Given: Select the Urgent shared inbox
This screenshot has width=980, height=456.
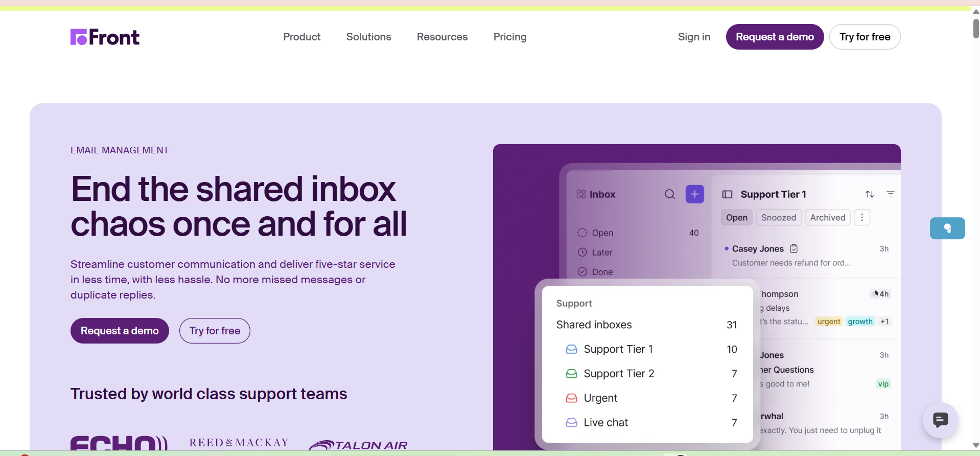Looking at the screenshot, I should coord(600,398).
